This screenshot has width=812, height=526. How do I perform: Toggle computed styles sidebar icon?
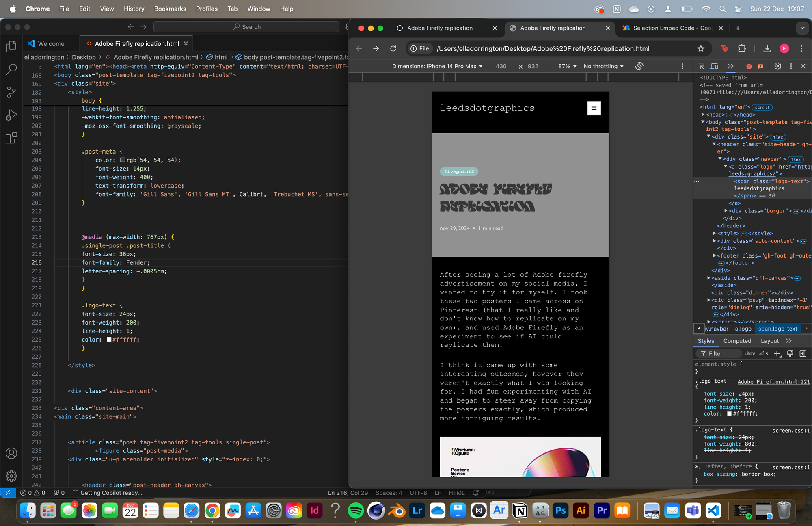803,354
